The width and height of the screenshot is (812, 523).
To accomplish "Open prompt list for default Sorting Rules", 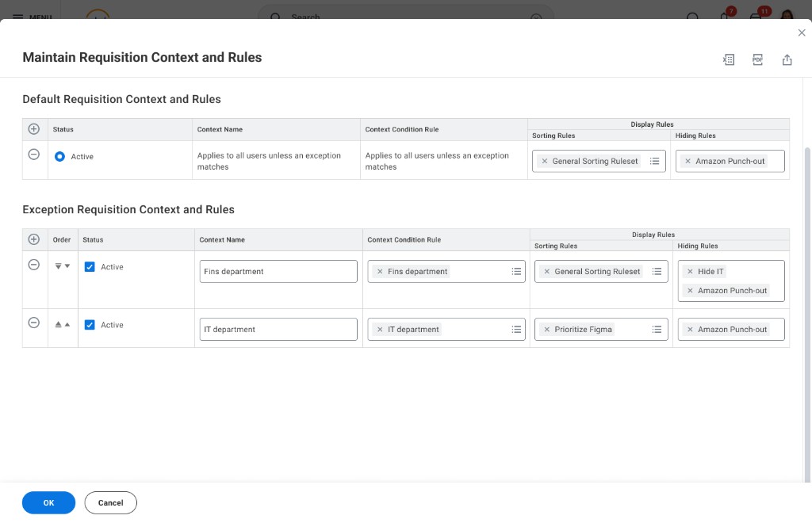I will pyautogui.click(x=654, y=161).
